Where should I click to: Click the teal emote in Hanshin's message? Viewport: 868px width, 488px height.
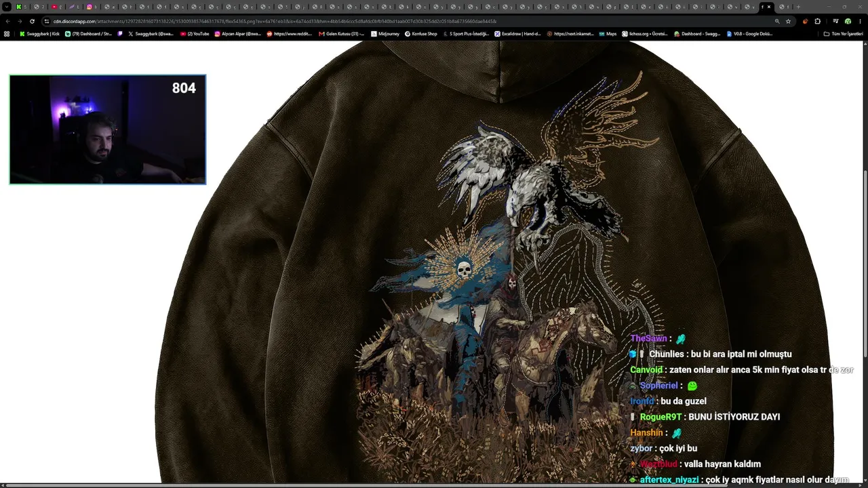click(x=677, y=432)
